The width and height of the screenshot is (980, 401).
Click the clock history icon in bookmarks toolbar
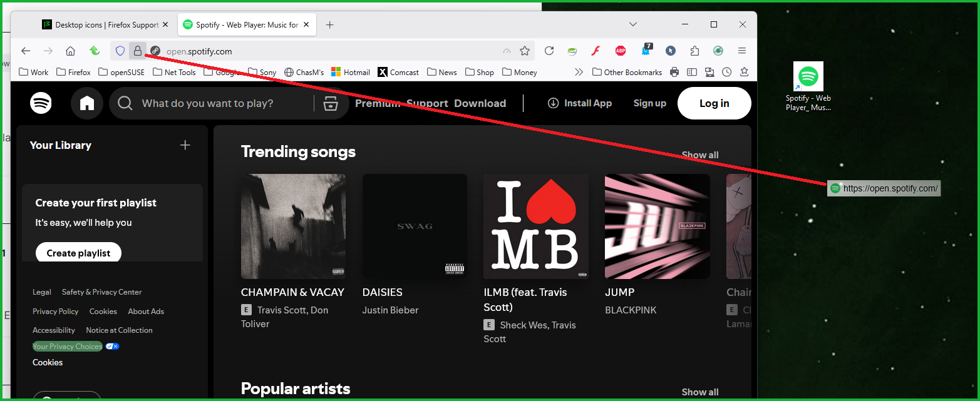pos(727,72)
